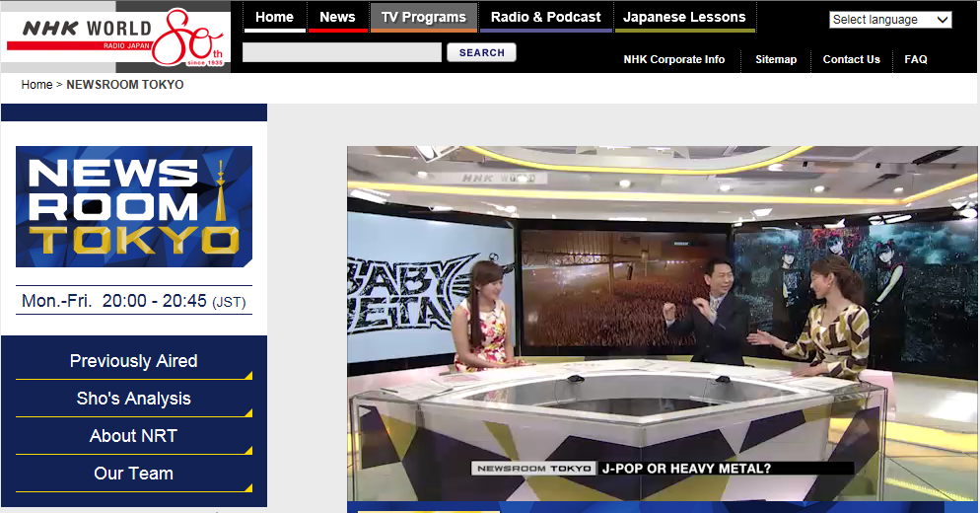Open Radio & Podcast tab

pos(545,18)
